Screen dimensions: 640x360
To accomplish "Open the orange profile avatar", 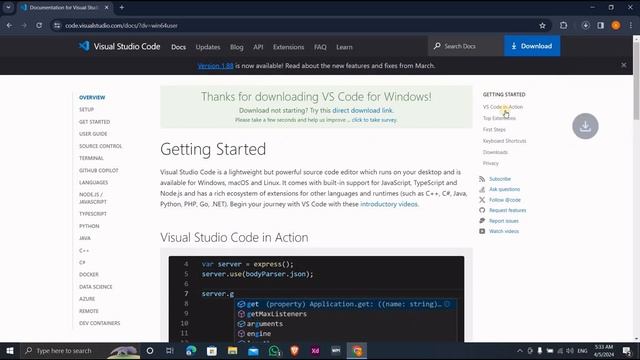I will click(616, 25).
